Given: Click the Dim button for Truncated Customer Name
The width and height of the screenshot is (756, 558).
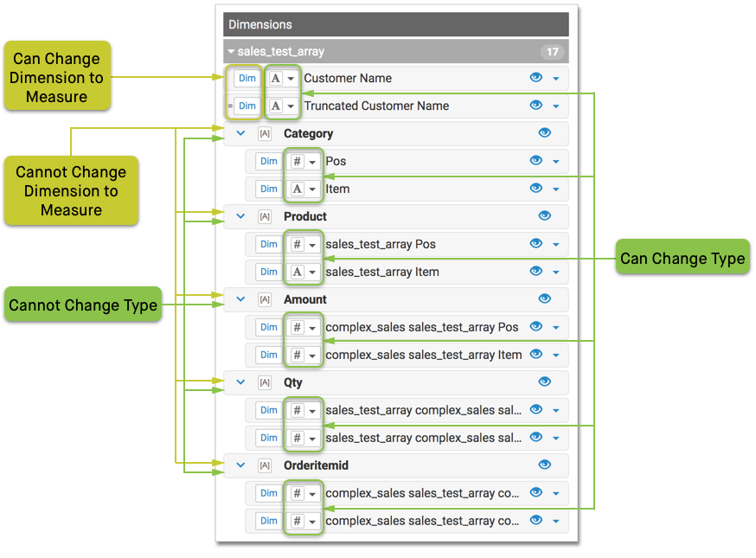Looking at the screenshot, I should point(247,106).
